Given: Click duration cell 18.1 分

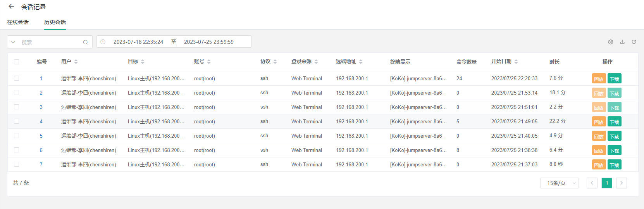Looking at the screenshot, I should pyautogui.click(x=558, y=93).
